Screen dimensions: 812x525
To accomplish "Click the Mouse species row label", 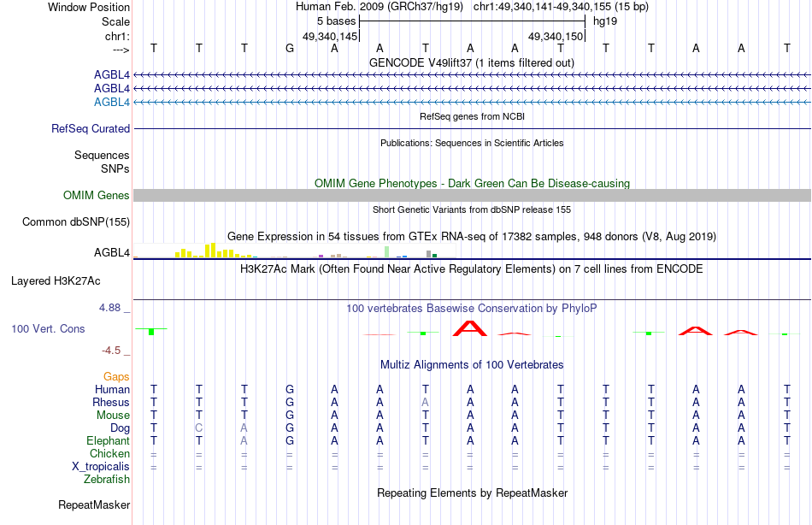I will click(113, 416).
